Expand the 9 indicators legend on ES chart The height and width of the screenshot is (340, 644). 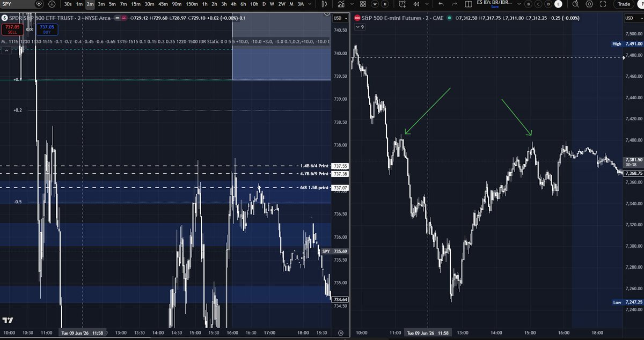click(358, 26)
